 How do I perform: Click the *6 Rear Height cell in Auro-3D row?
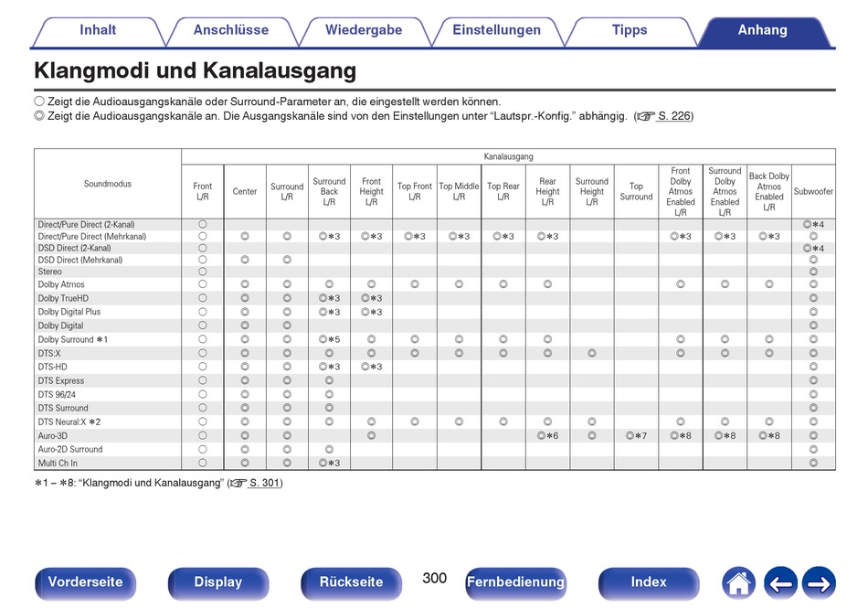click(x=547, y=436)
